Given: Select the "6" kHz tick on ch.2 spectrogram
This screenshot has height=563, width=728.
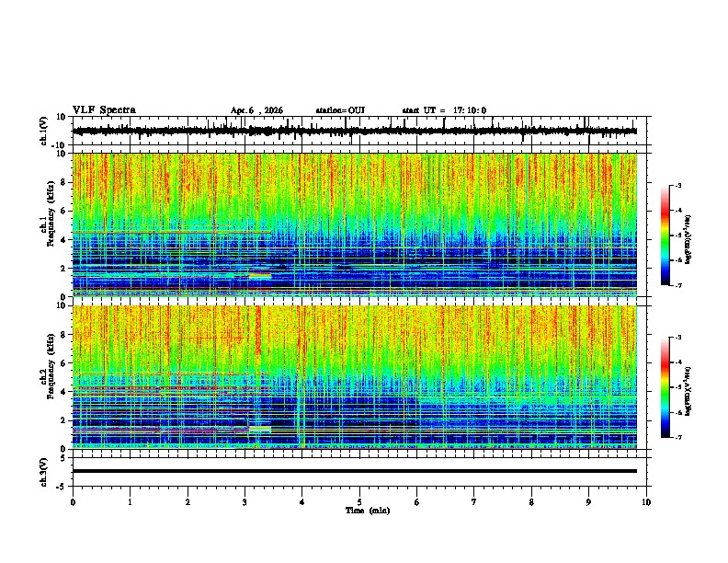Looking at the screenshot, I should click(x=63, y=362).
